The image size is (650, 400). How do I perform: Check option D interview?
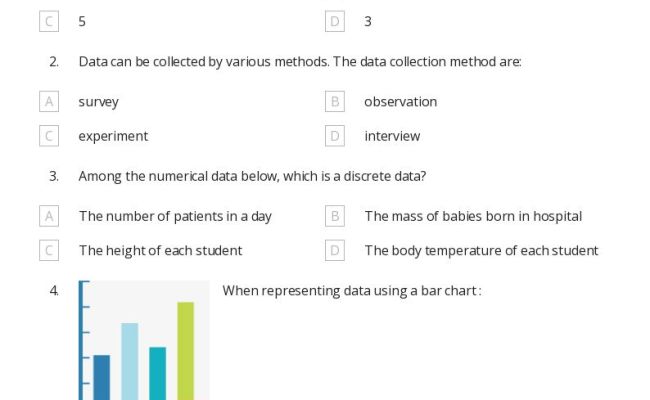coord(335,136)
